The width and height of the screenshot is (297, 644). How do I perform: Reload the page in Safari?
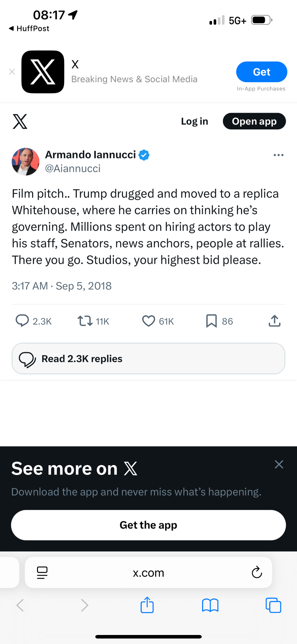[257, 572]
